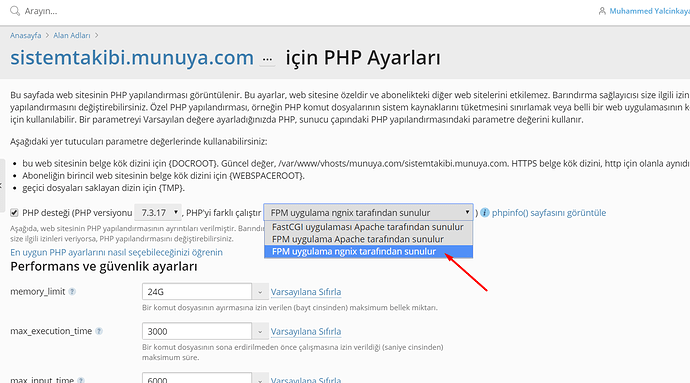
Task: Click the phpinfo info icon
Action: [484, 213]
